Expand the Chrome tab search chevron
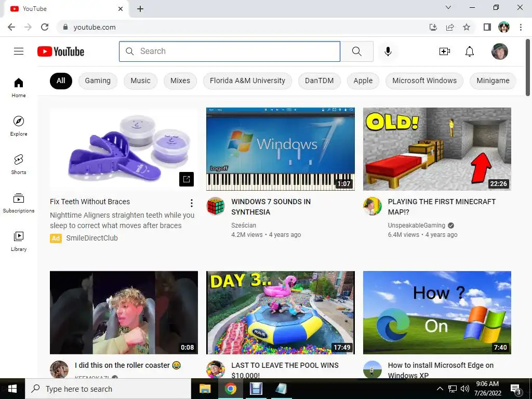The height and width of the screenshot is (399, 532). click(448, 7)
